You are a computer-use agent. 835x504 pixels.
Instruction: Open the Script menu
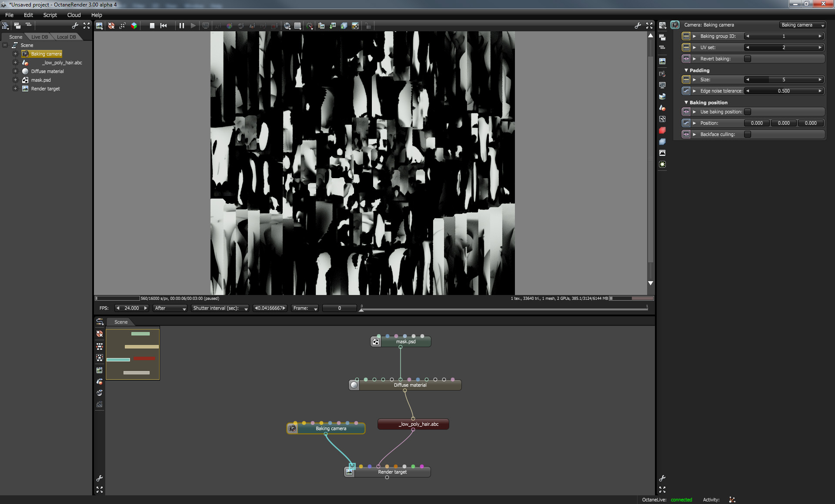(x=50, y=15)
